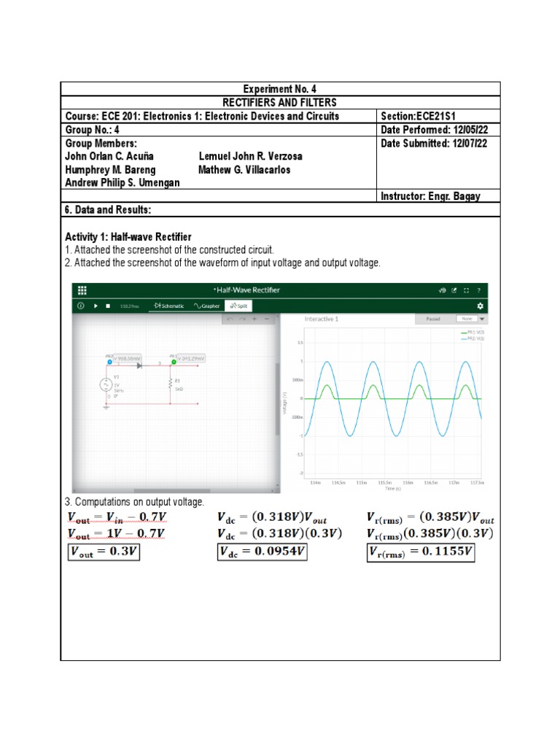Click the simulation info icon
This screenshot has height=747, width=560.
pyautogui.click(x=80, y=306)
